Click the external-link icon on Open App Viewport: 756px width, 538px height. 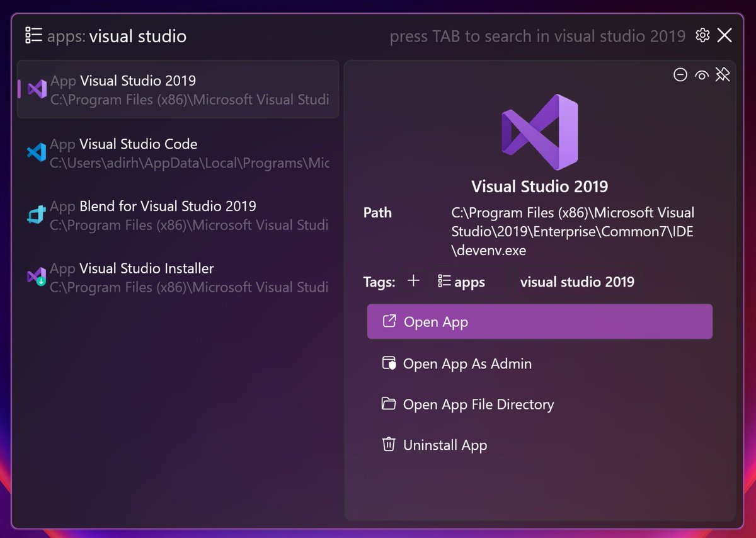pos(389,321)
